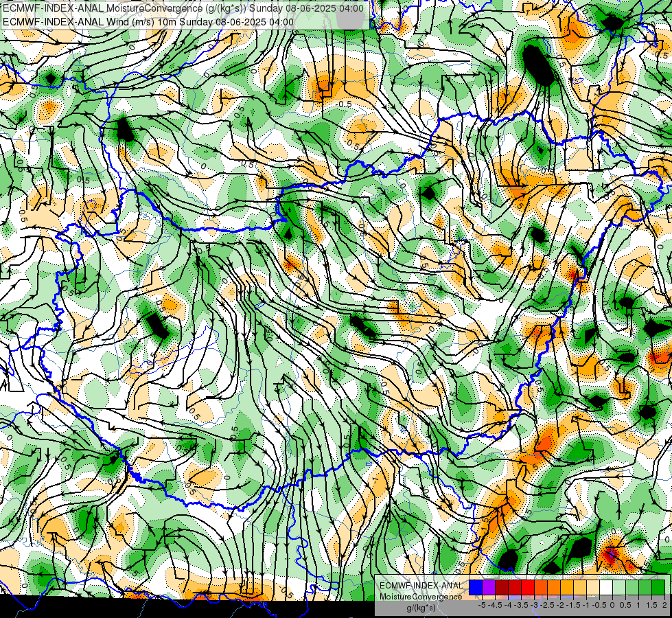Select the orange swatch between -2.5 and -2
This screenshot has width=672, height=618.
coord(554,588)
